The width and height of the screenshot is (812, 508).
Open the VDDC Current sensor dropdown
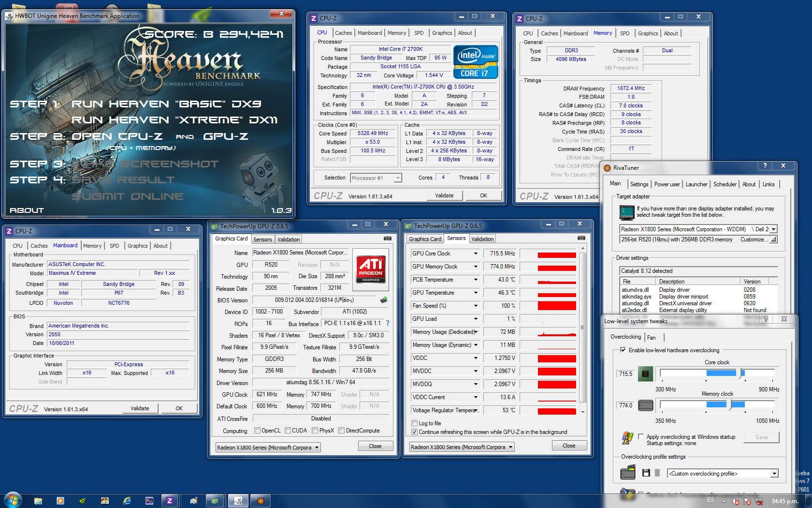click(476, 397)
